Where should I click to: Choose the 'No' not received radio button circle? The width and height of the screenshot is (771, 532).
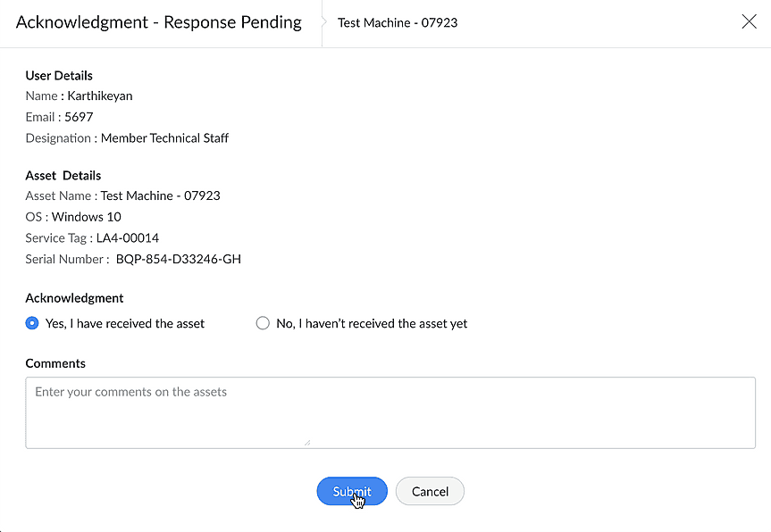(x=263, y=323)
